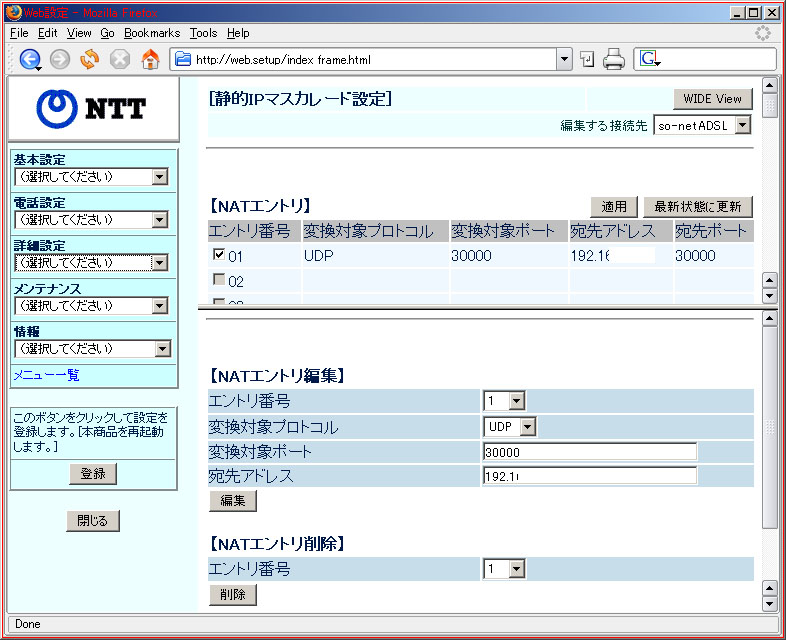Open the Bookmarks menu
The height and width of the screenshot is (640, 786).
[151, 33]
